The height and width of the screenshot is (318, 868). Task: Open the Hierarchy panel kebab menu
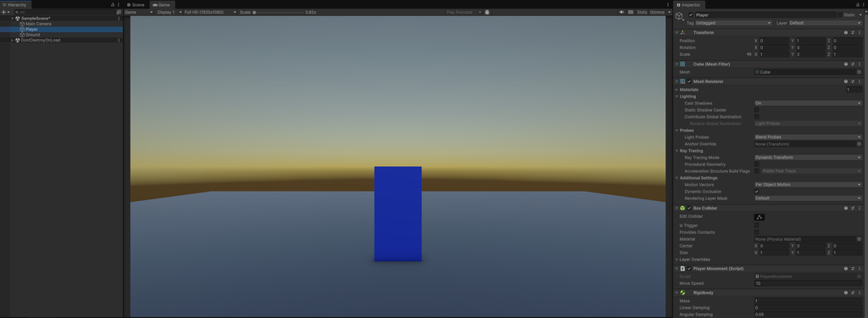click(x=119, y=4)
